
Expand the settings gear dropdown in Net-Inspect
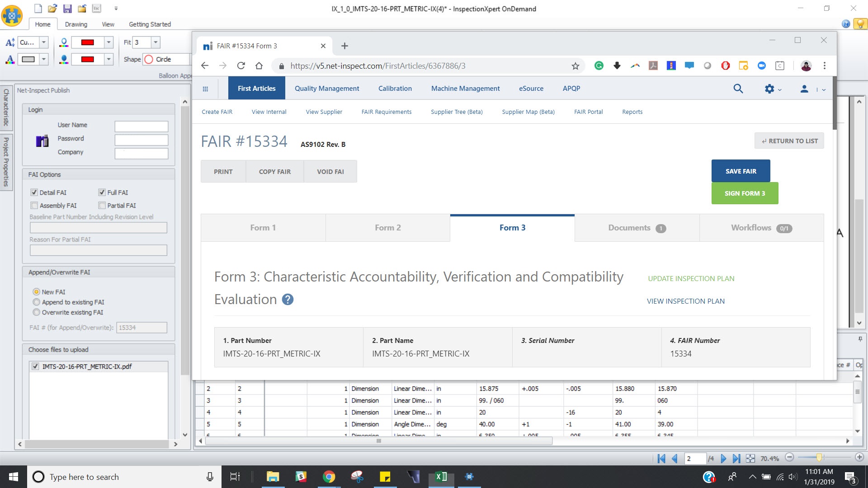[772, 89]
